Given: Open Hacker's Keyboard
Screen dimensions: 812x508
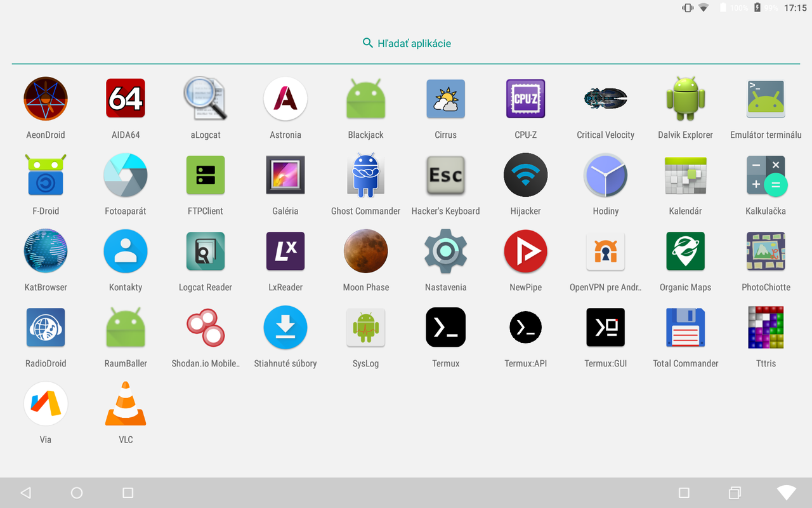Looking at the screenshot, I should pyautogui.click(x=446, y=175).
